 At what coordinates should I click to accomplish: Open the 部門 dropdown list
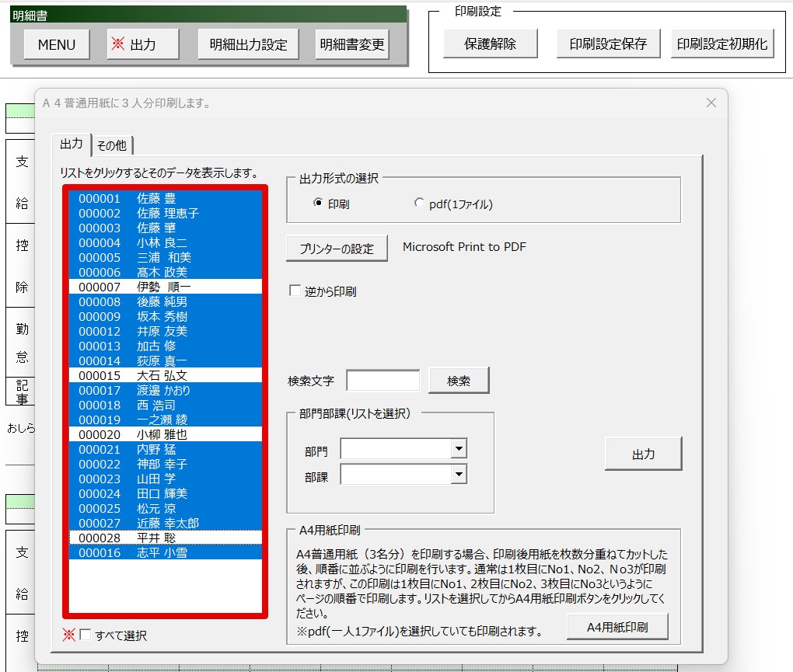tap(459, 448)
